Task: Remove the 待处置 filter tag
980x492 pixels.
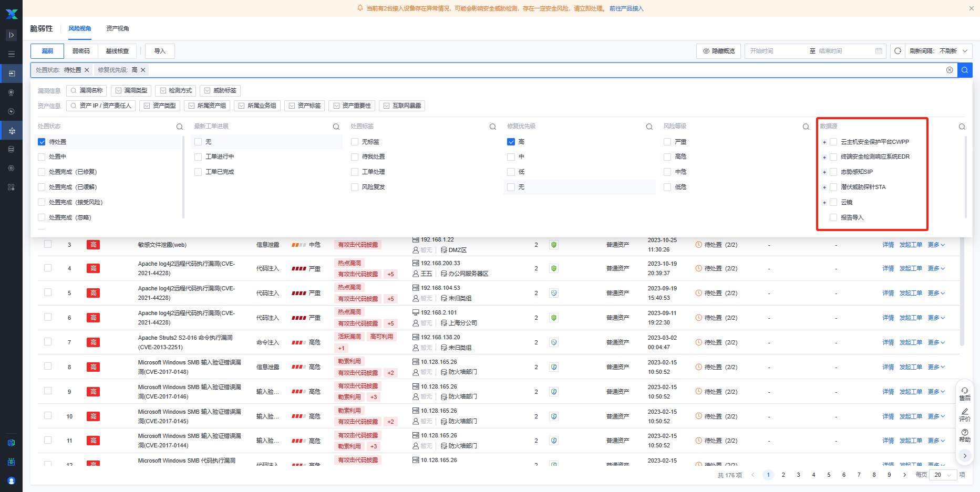Action: click(x=87, y=70)
